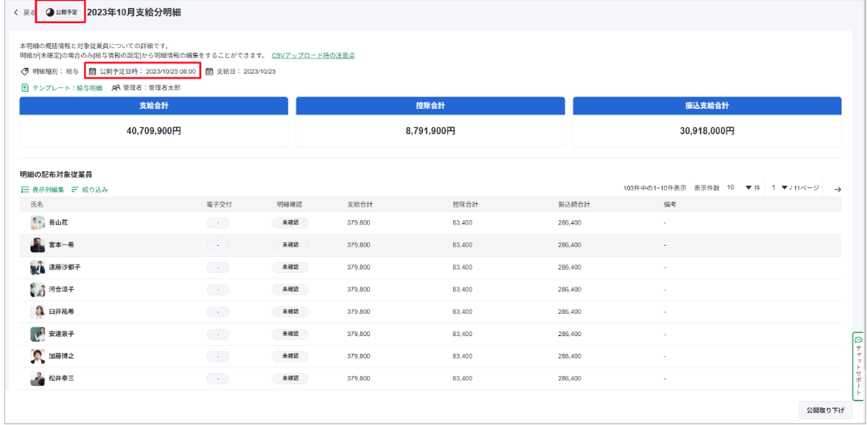Click the tag icon next to 明細種別
Image resolution: width=868 pixels, height=425 pixels.
pos(25,71)
